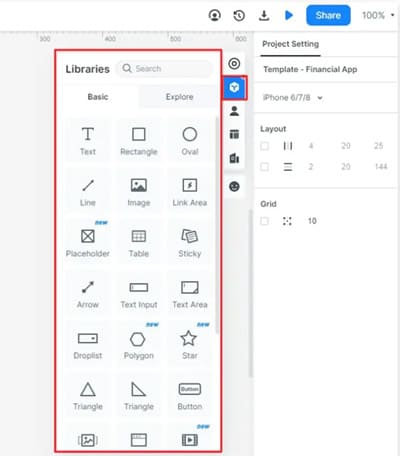Click the Template - Financial App name
Viewport: 400px width, 456px height.
(x=310, y=69)
